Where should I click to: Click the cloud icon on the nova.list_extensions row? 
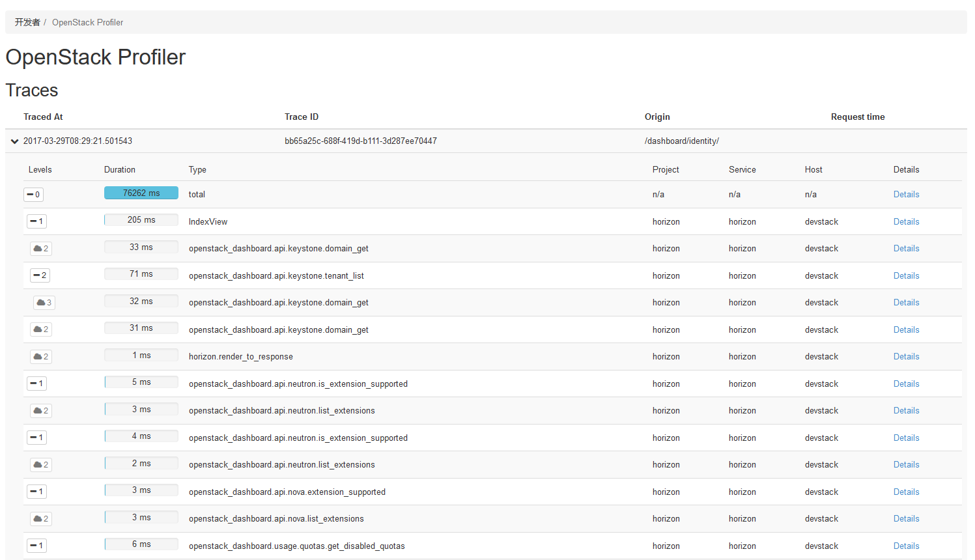[40, 519]
